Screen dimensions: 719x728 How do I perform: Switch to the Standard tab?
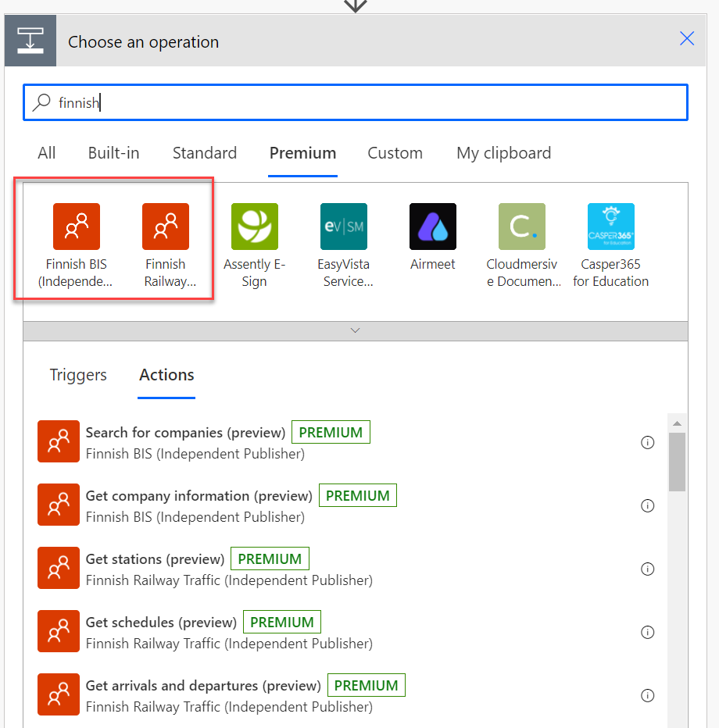pos(205,153)
